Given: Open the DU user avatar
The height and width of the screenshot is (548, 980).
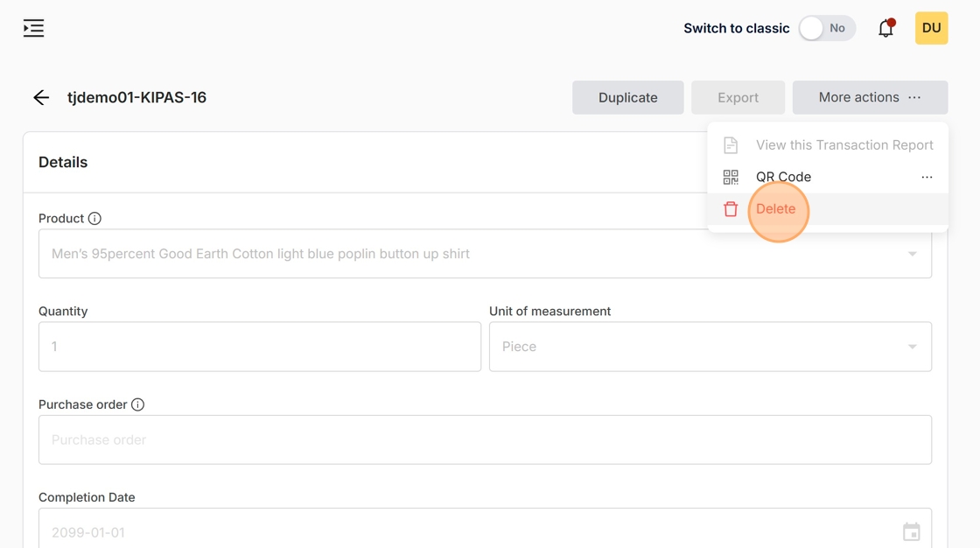Looking at the screenshot, I should click(931, 28).
